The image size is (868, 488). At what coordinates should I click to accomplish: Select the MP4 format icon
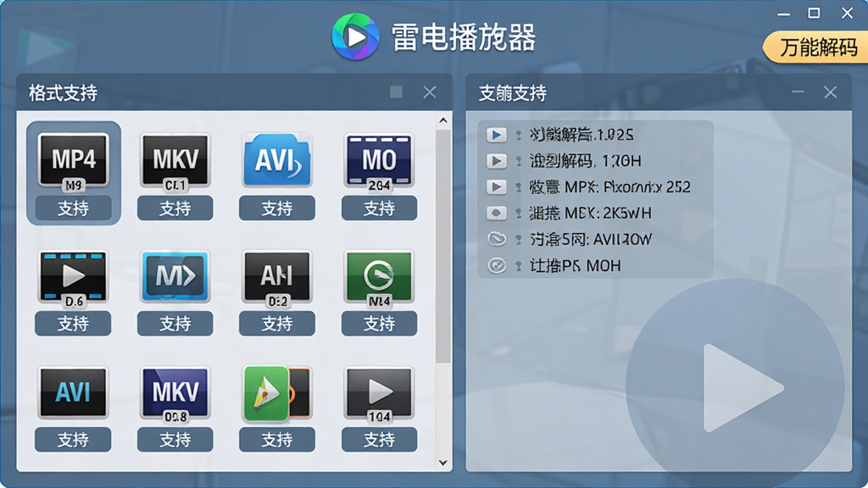pyautogui.click(x=73, y=162)
